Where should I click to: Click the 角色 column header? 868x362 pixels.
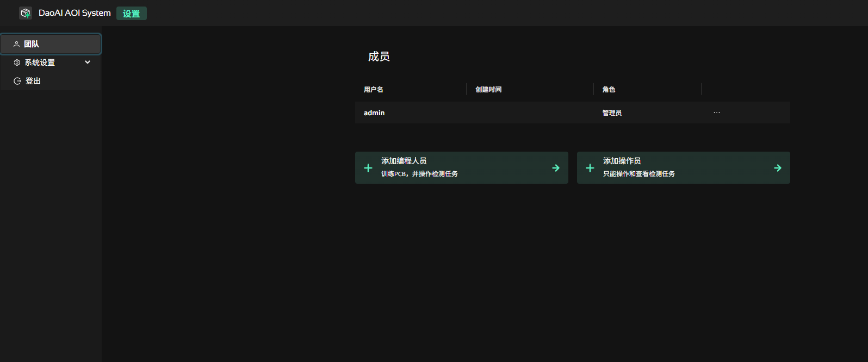609,90
